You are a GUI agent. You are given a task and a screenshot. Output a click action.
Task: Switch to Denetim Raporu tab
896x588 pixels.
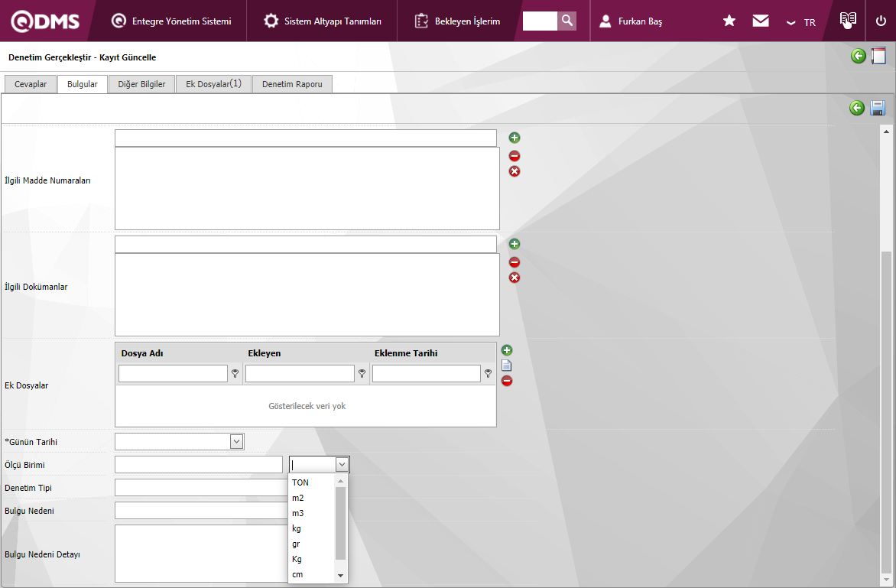coord(292,84)
